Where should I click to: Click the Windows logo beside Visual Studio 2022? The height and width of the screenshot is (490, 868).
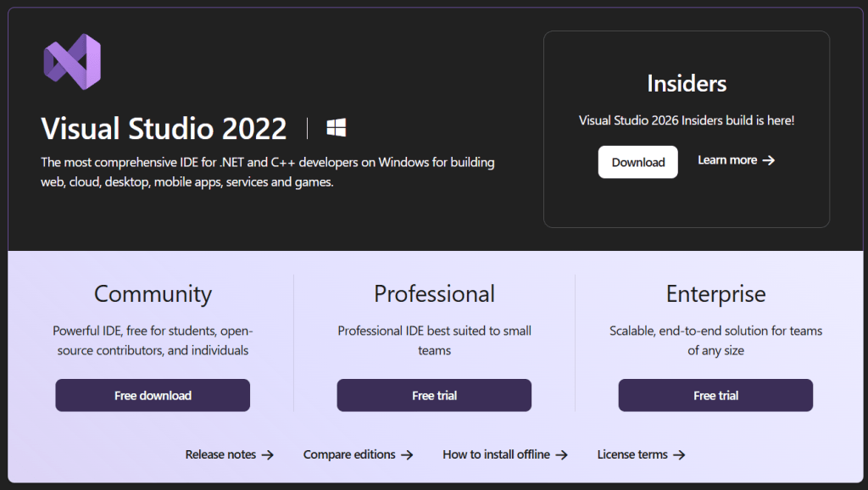[336, 127]
